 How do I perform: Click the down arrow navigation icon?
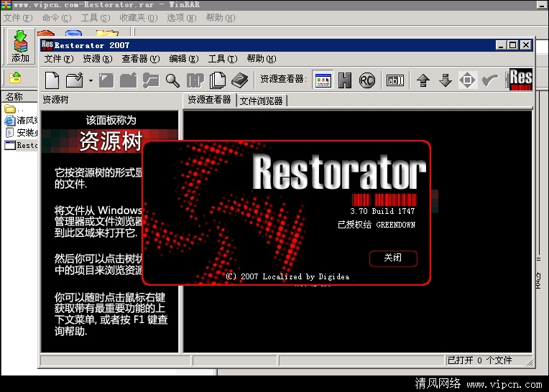point(446,80)
